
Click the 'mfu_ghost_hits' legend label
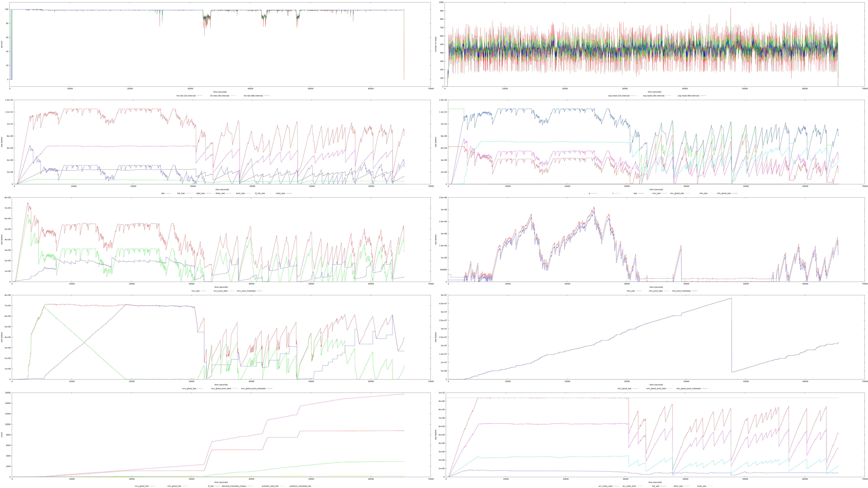coord(174,486)
